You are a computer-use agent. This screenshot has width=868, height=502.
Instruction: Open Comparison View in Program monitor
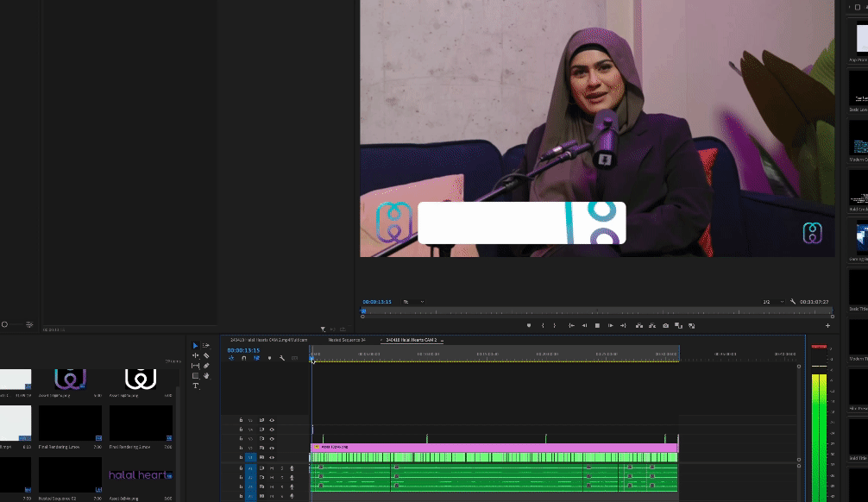(x=678, y=325)
